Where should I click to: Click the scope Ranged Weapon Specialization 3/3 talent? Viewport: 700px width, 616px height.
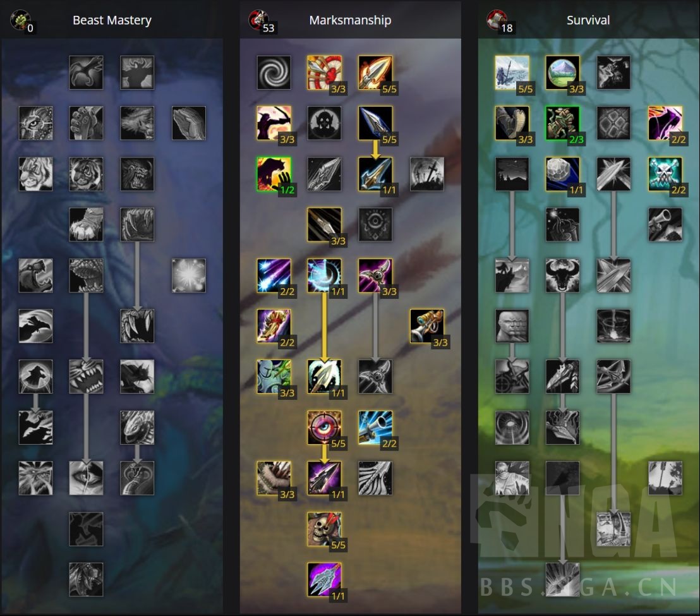[x=427, y=326]
